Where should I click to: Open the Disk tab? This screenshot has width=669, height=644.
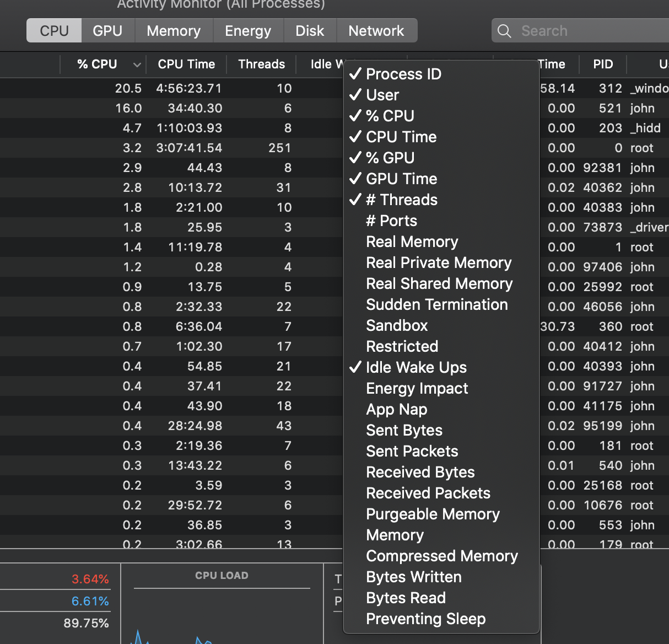(310, 31)
